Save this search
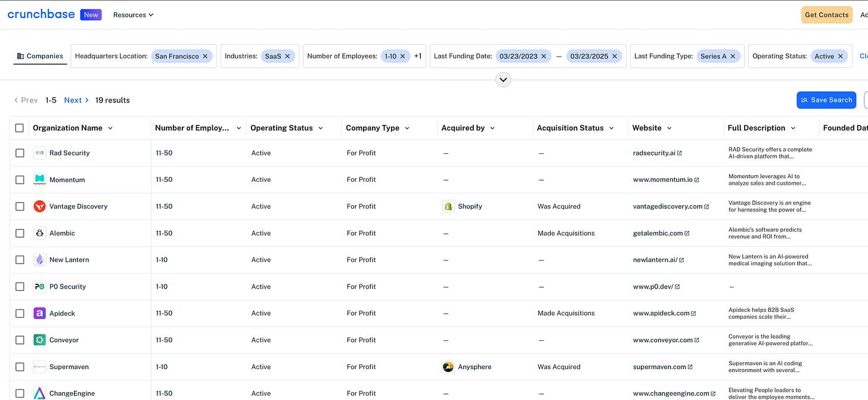 826,100
